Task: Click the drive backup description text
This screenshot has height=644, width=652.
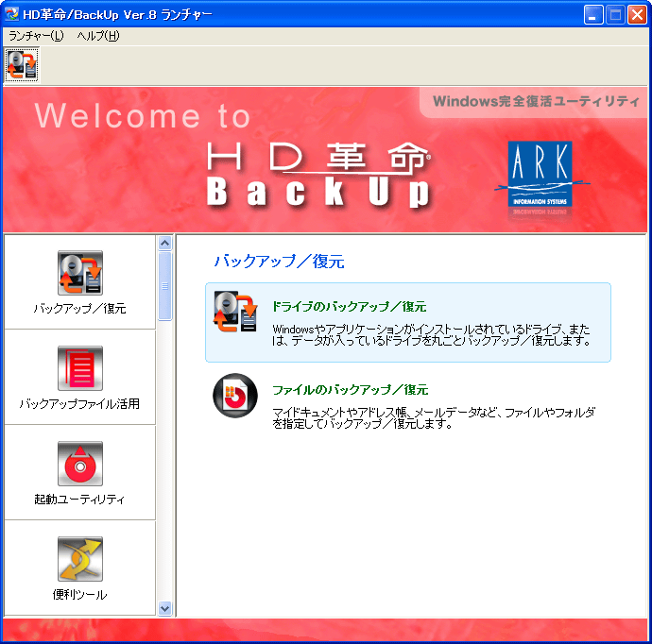Action: 431,335
